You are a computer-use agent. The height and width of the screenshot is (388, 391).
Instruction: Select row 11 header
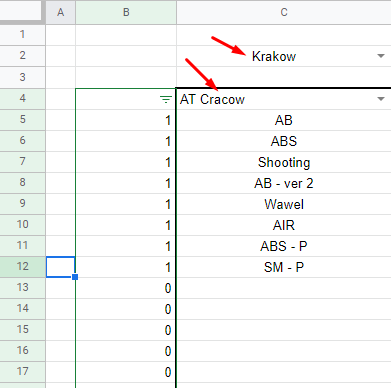tap(22, 246)
